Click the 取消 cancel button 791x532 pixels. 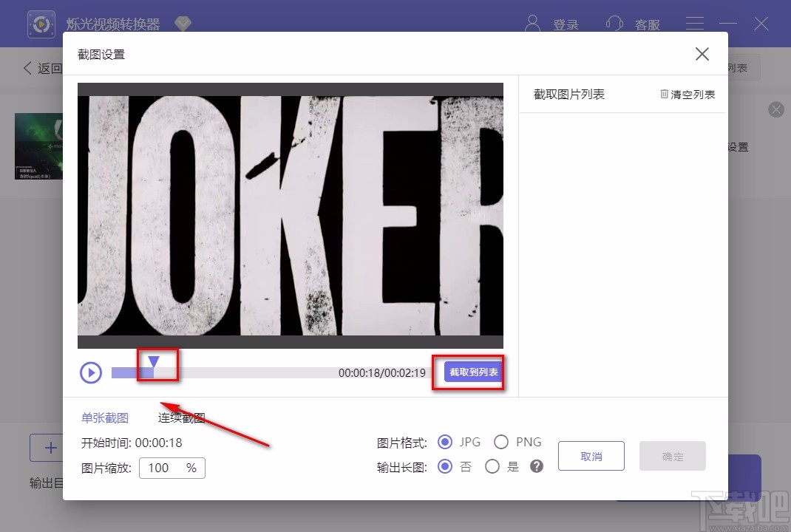tap(591, 456)
